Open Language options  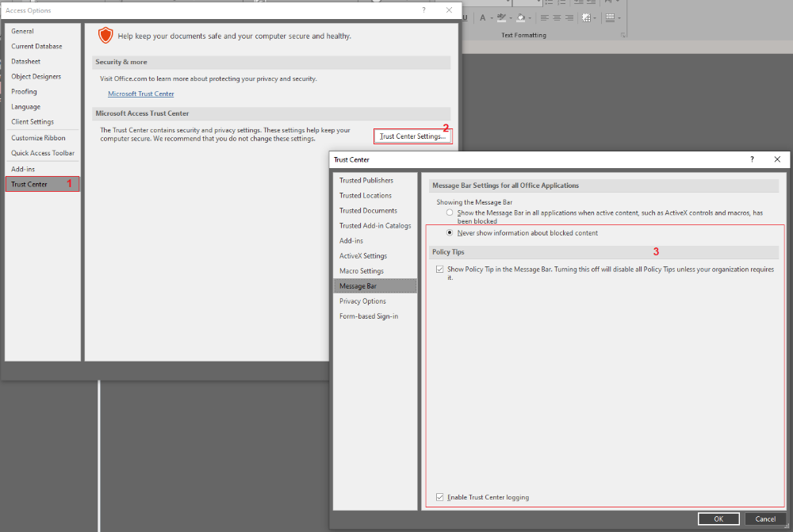(x=43, y=107)
